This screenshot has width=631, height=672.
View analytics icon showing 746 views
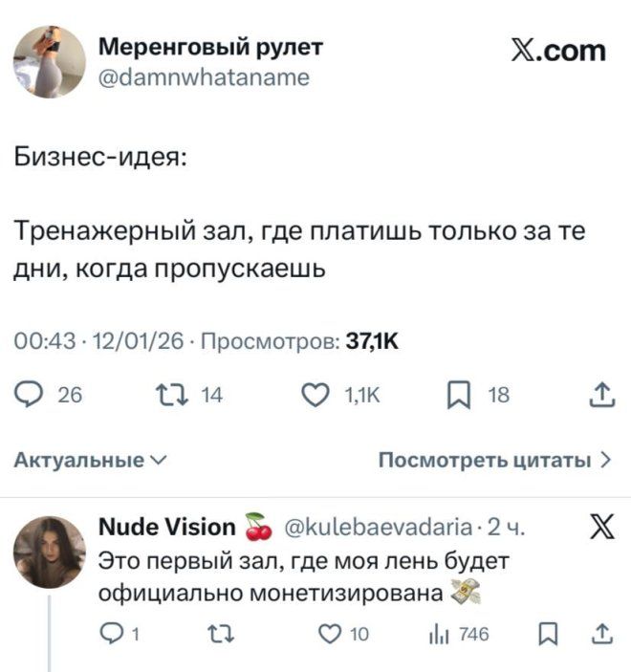coord(440,632)
